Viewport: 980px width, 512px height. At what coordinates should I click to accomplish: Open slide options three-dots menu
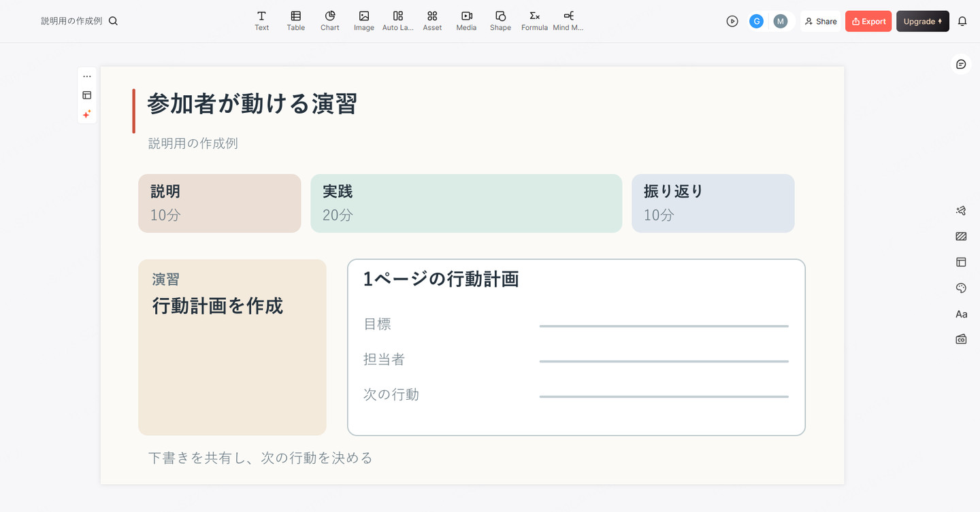[x=87, y=76]
